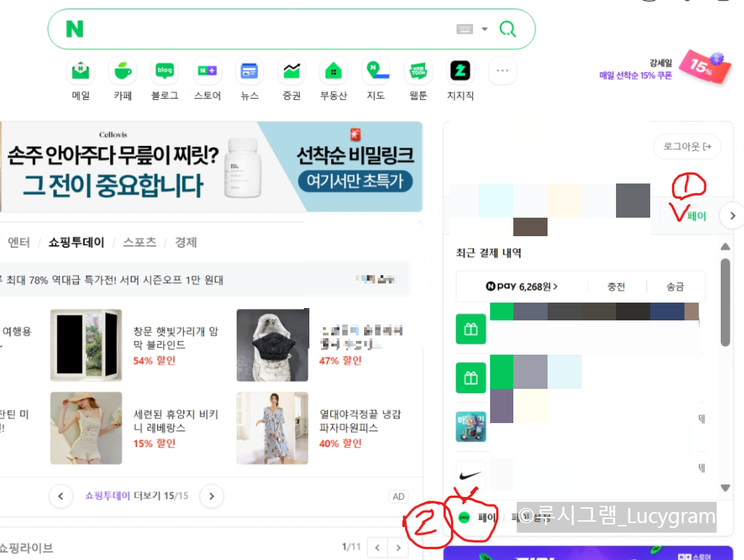This screenshot has height=560, width=744.
Task: Click the Cellovis banner advertisement
Action: 211,166
